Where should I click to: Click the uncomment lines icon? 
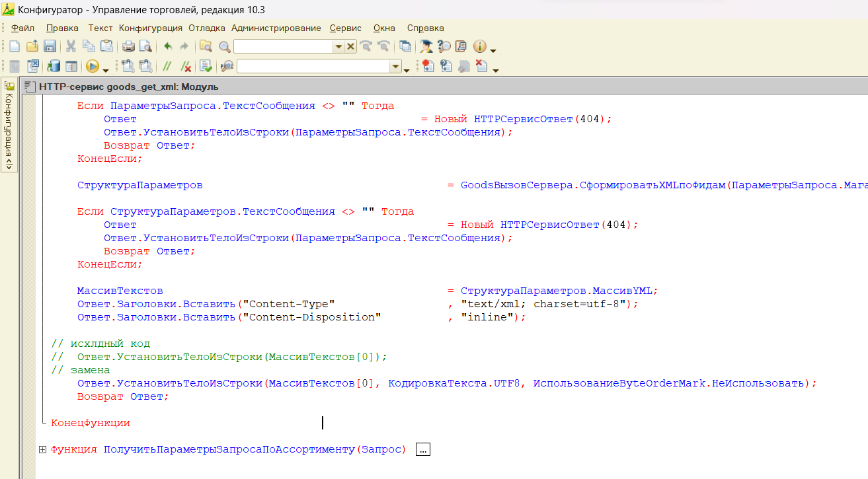pyautogui.click(x=186, y=66)
